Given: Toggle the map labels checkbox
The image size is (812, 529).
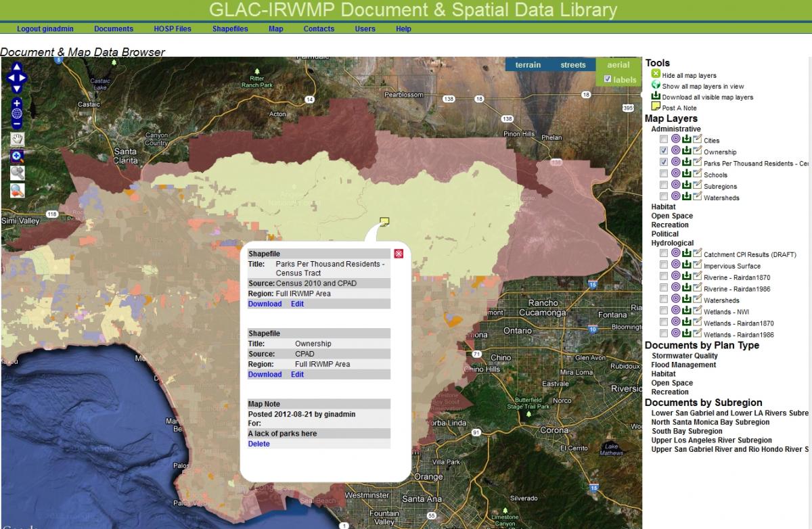Looking at the screenshot, I should [x=608, y=79].
